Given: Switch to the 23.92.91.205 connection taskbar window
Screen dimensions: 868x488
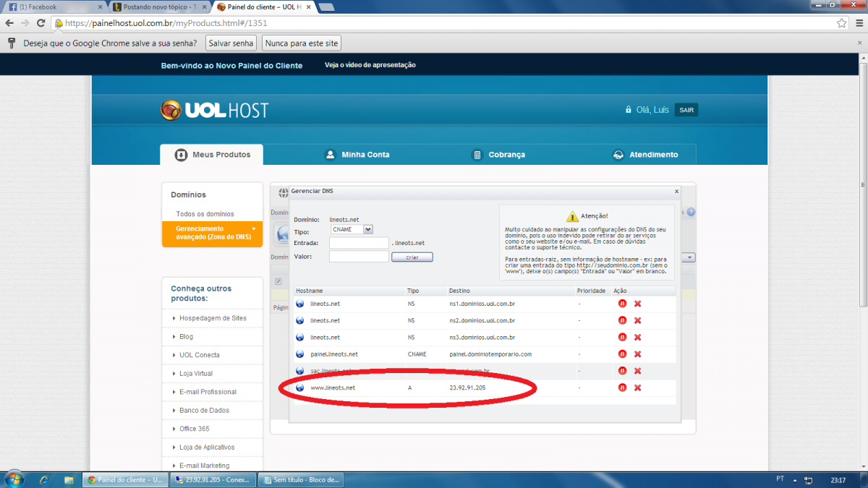Looking at the screenshot, I should [214, 479].
